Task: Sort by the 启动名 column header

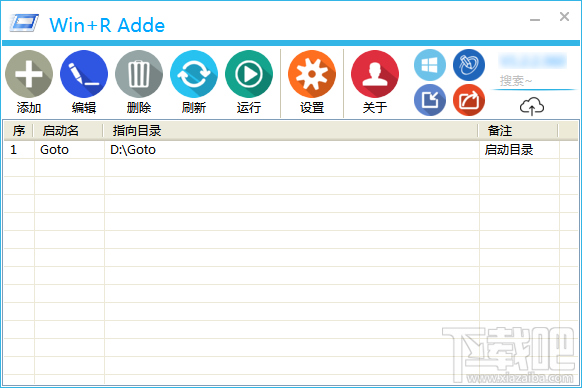Action: [x=68, y=131]
